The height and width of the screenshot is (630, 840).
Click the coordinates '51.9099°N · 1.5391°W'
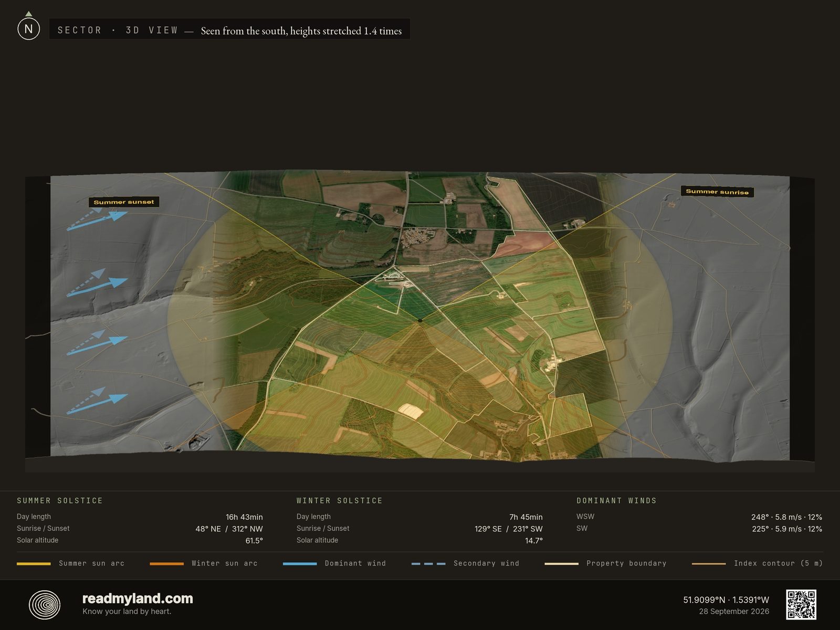[726, 600]
